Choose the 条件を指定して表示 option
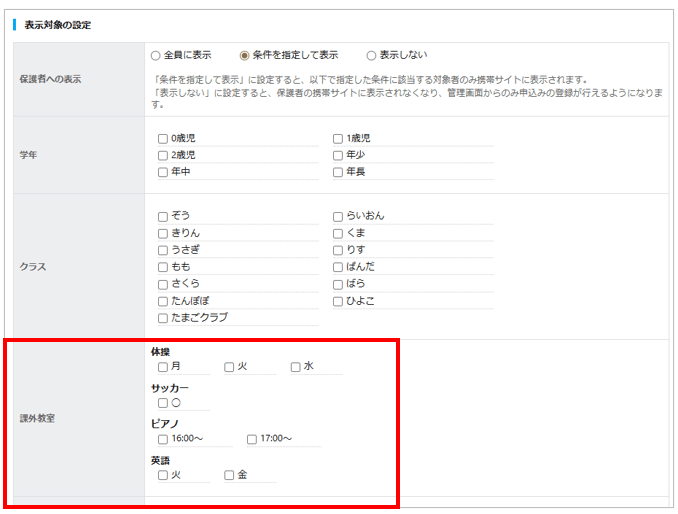 244,55
